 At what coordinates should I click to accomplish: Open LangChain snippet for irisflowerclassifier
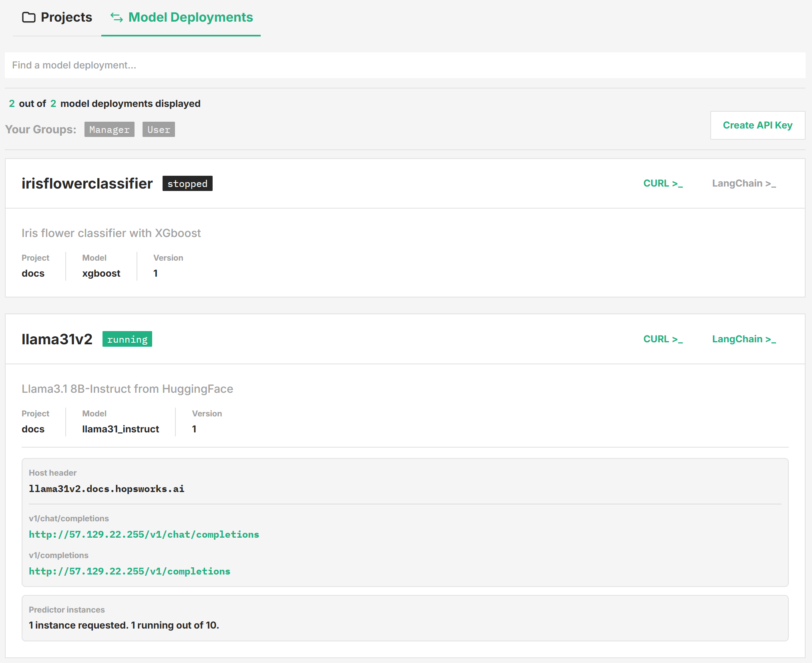click(744, 183)
